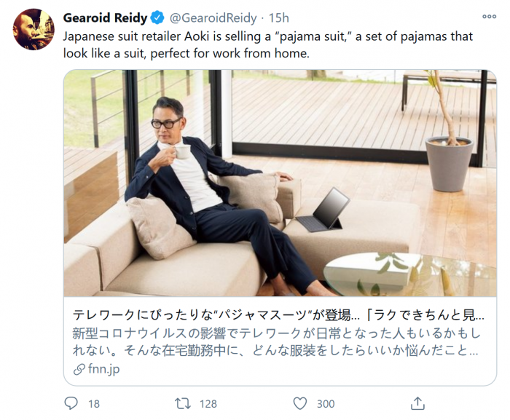Click the reply count 18
Viewport: 510px width, 420px height.
93,404
